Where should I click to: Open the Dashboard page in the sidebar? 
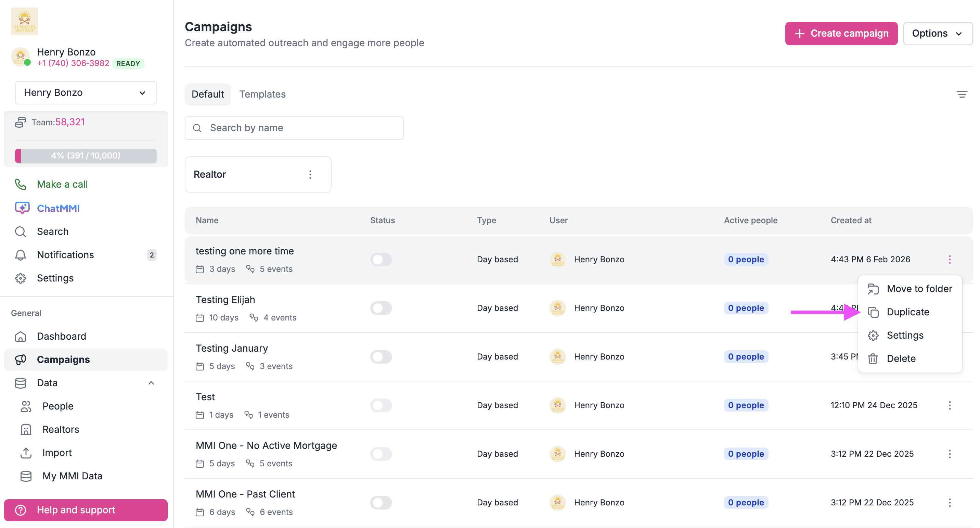(61, 336)
